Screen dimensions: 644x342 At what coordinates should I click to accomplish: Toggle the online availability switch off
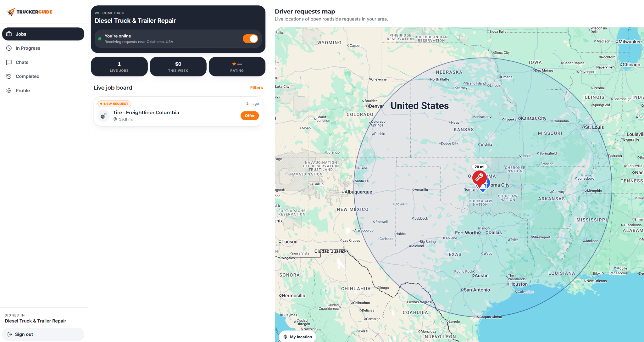pos(250,39)
